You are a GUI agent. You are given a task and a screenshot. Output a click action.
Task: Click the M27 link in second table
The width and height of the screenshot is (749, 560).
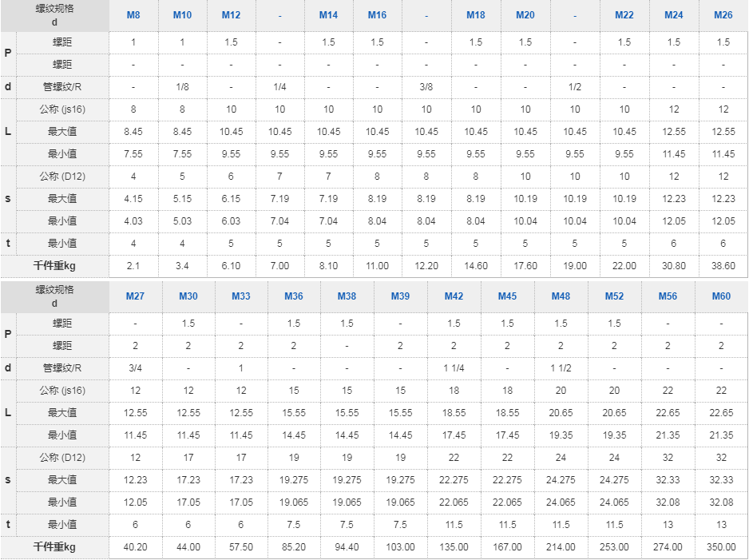135,296
